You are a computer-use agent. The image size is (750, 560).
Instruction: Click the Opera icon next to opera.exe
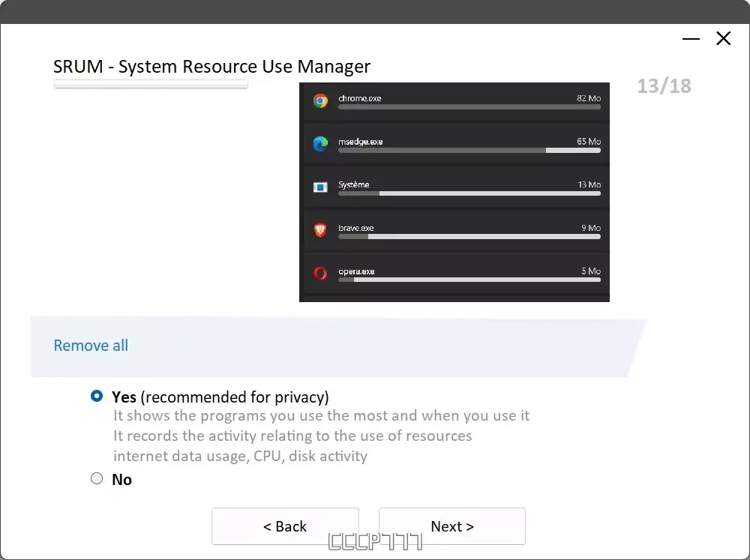pos(319,272)
